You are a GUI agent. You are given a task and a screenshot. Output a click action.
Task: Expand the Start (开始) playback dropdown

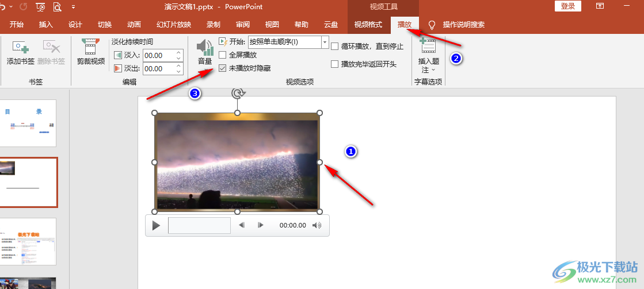[325, 42]
